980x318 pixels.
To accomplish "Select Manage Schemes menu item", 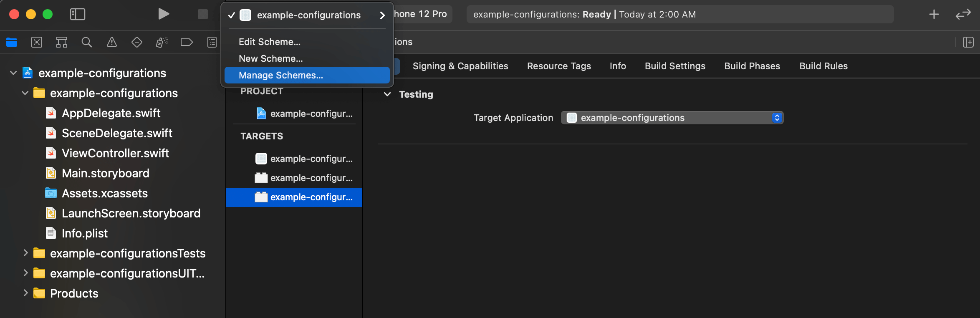I will (281, 76).
